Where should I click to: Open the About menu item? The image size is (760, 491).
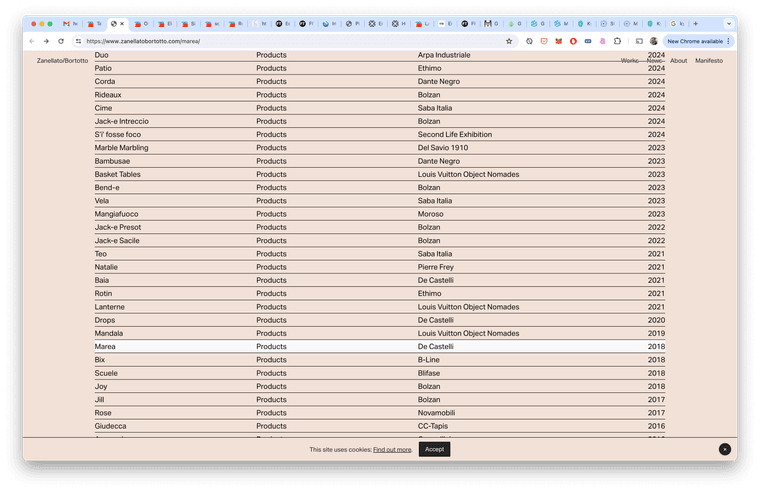tap(679, 61)
